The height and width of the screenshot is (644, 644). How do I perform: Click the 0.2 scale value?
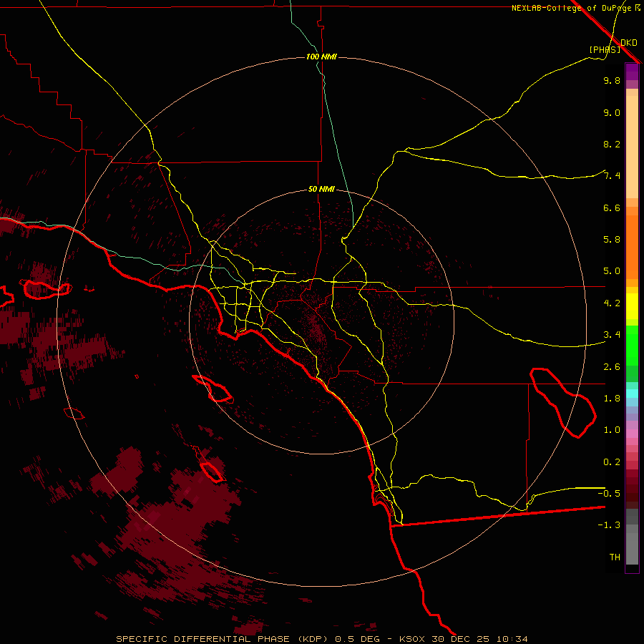(x=612, y=462)
